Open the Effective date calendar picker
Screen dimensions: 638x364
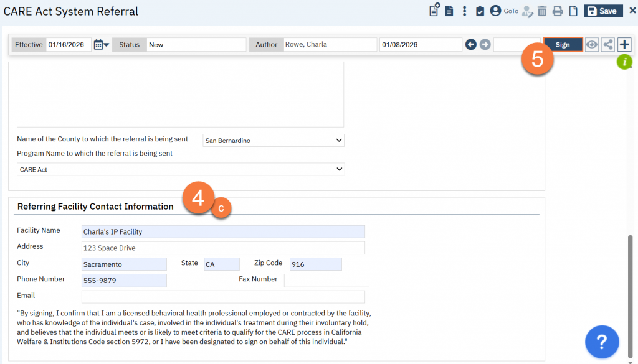tap(101, 45)
